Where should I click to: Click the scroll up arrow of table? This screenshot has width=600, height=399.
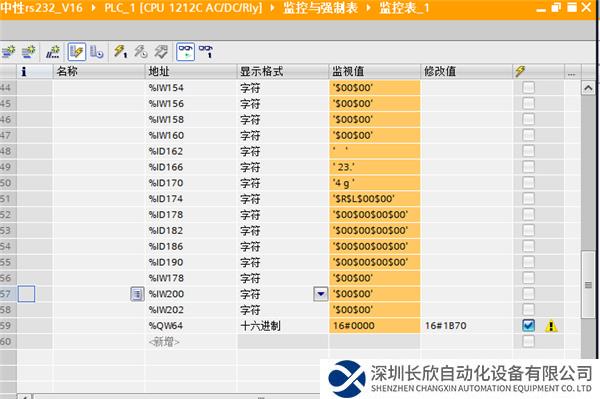(588, 88)
